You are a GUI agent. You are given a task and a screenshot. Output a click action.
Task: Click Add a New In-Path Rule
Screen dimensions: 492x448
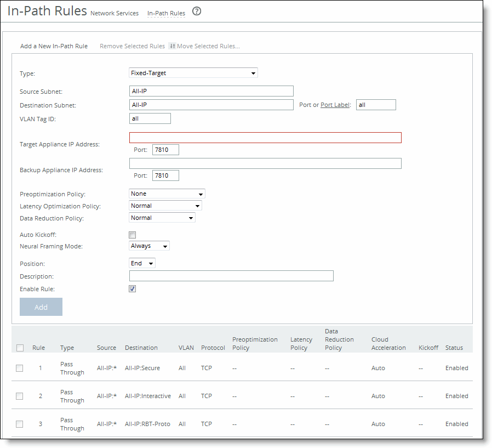(x=54, y=46)
